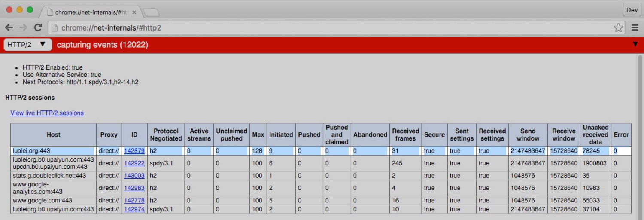Reload the net-internals page

[x=38, y=28]
